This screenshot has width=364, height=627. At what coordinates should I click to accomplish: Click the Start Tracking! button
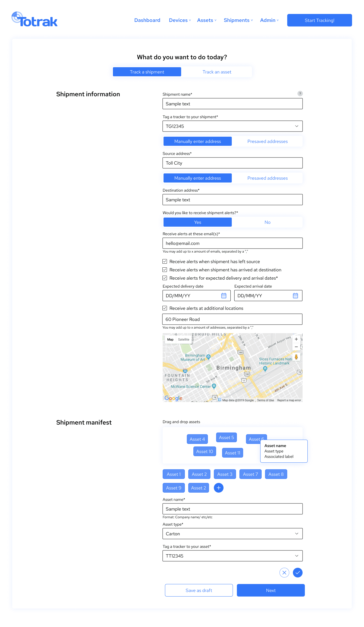(x=320, y=20)
